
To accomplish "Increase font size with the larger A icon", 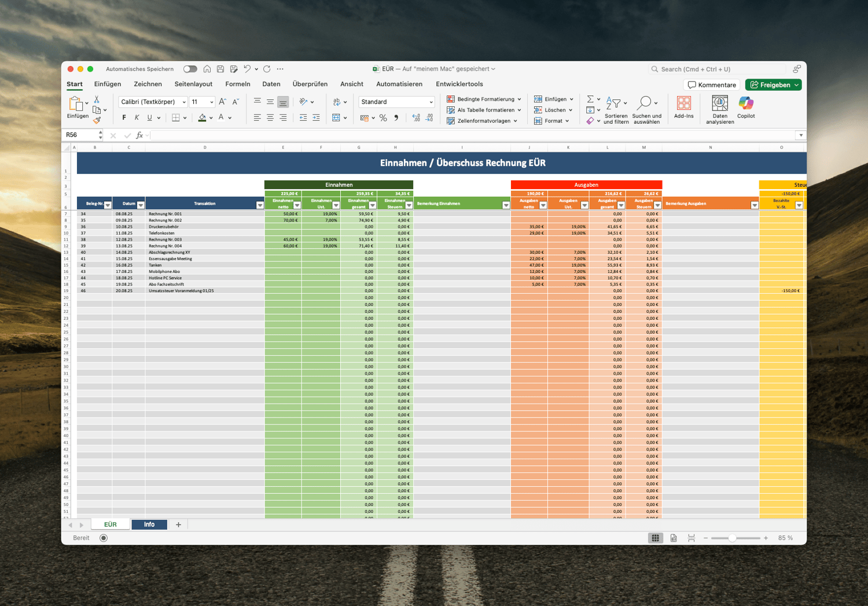I will coord(222,102).
